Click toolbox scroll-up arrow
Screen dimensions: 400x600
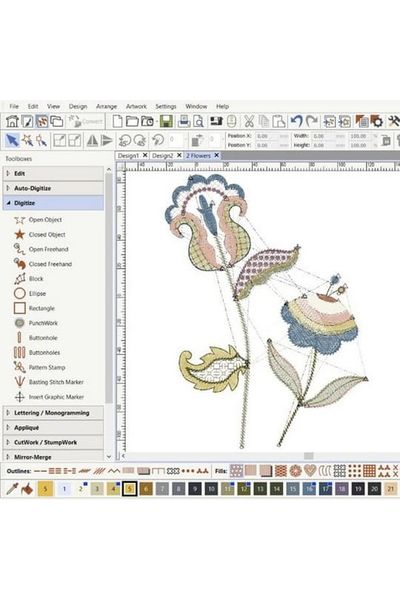click(x=109, y=169)
